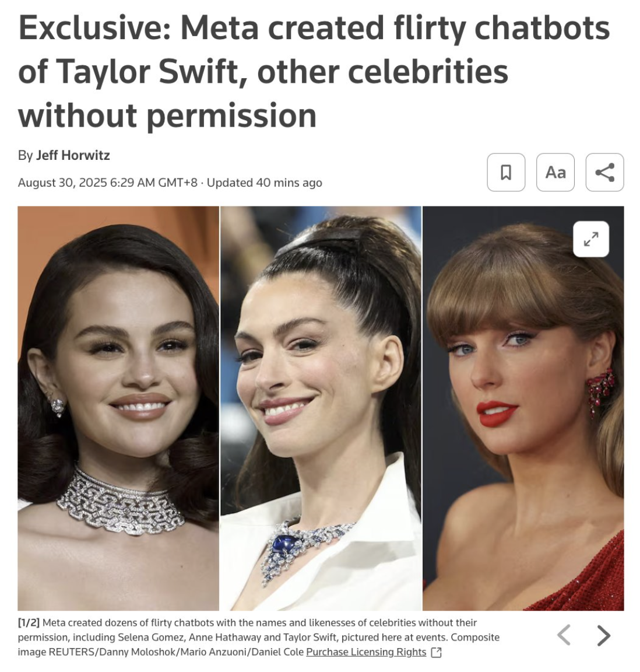Click the [1/2] image counter
The width and height of the screenshot is (640, 672).
pyautogui.click(x=29, y=622)
